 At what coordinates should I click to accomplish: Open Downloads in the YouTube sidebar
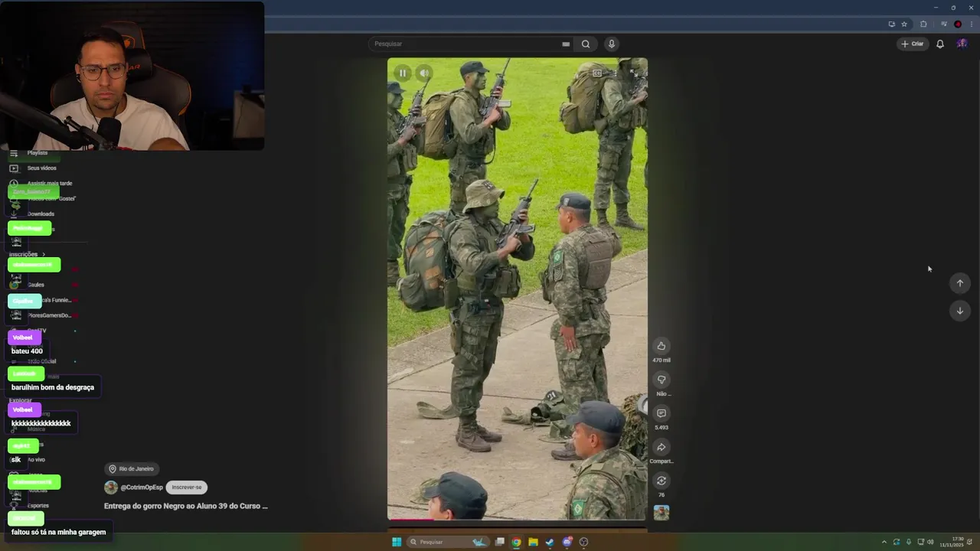point(41,214)
